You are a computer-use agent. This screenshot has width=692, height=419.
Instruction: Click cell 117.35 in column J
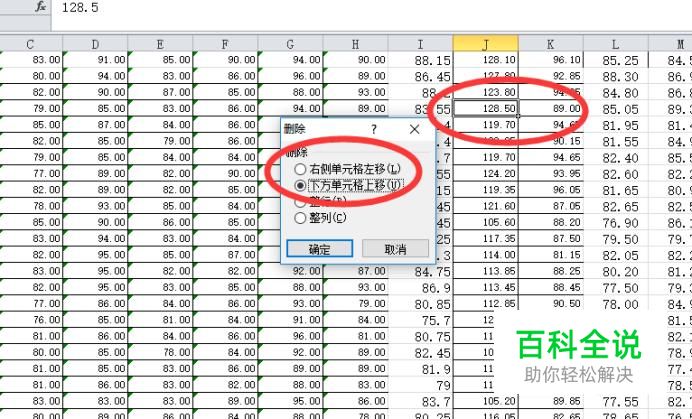click(x=485, y=239)
